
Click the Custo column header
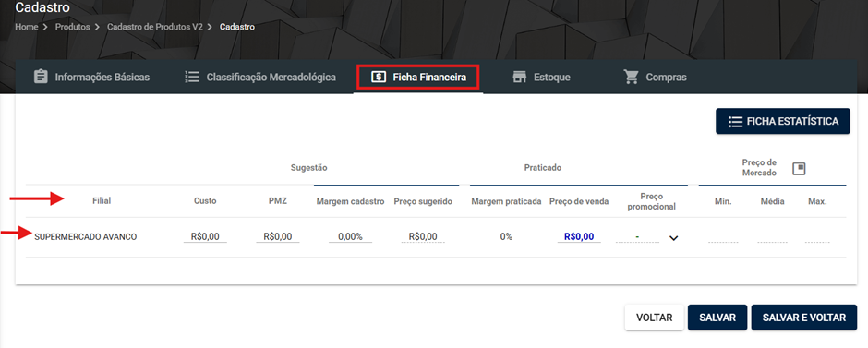[x=205, y=201]
